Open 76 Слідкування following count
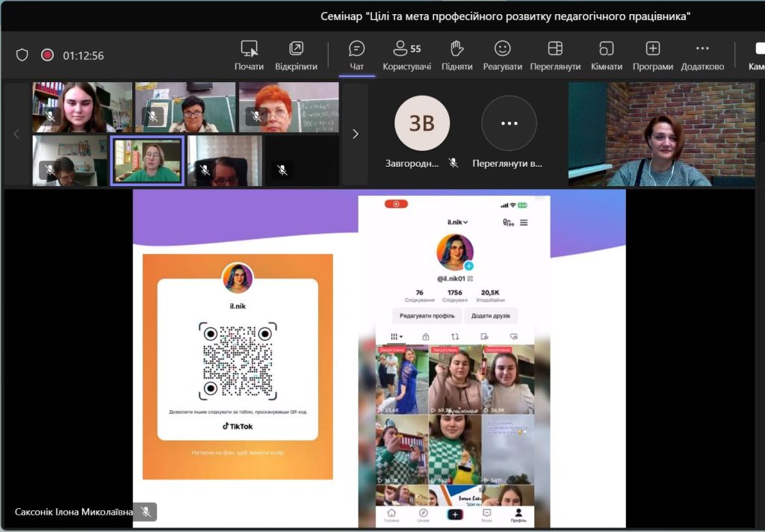 pyautogui.click(x=420, y=296)
